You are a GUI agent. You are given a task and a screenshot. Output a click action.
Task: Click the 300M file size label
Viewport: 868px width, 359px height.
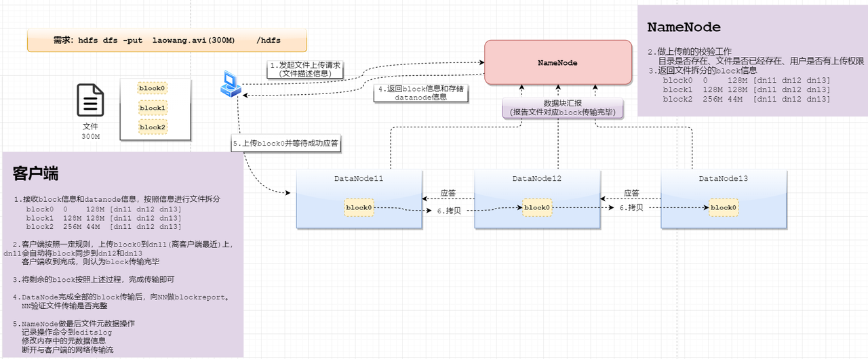point(91,136)
